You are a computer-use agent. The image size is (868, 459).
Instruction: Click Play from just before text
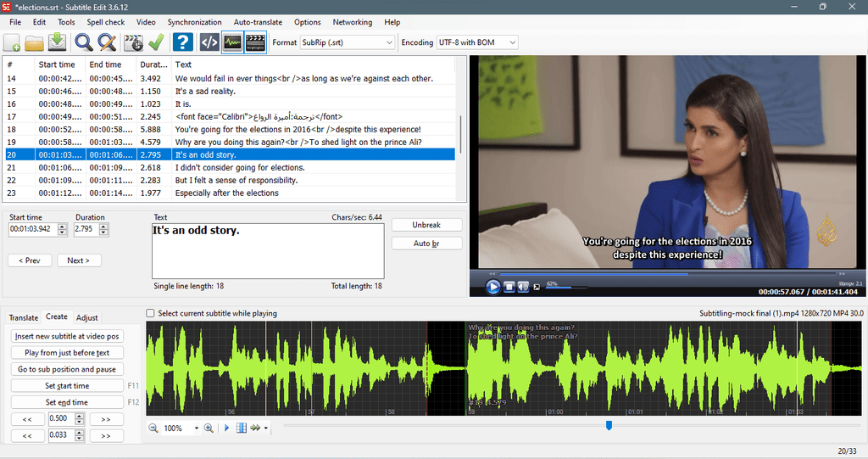tap(67, 353)
